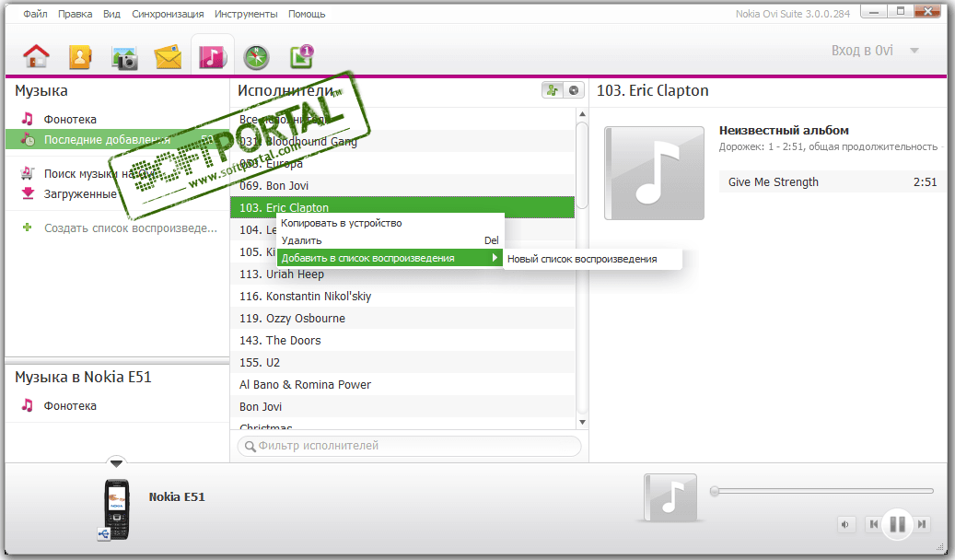Click the USB connection icon on phone
Image resolution: width=955 pixels, height=560 pixels.
point(103,534)
